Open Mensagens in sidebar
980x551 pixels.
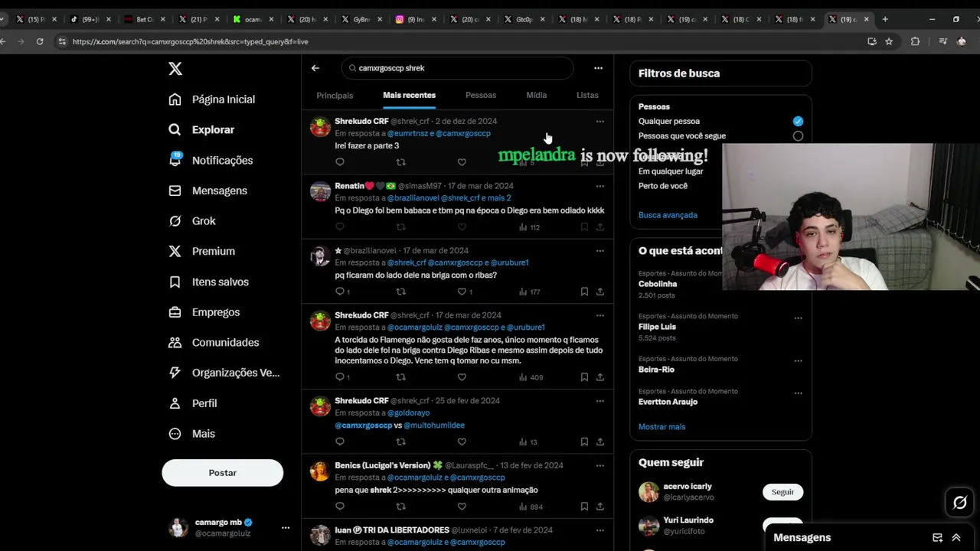208,191
